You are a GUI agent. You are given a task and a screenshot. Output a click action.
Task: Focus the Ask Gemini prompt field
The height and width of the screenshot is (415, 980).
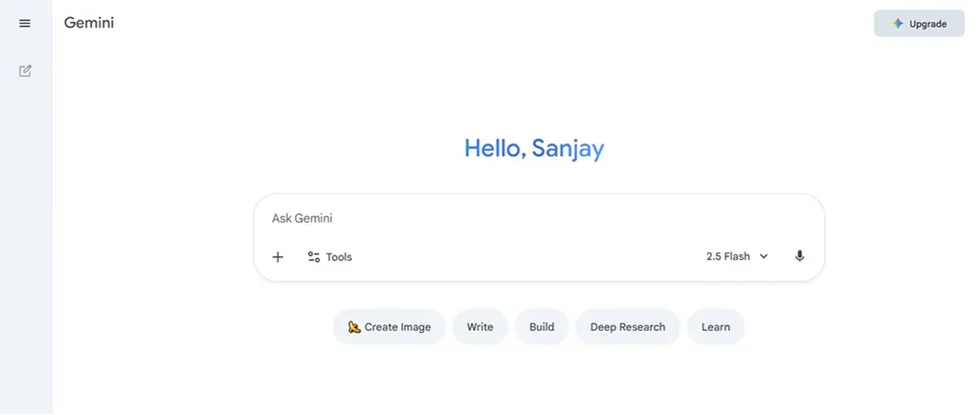click(x=539, y=218)
